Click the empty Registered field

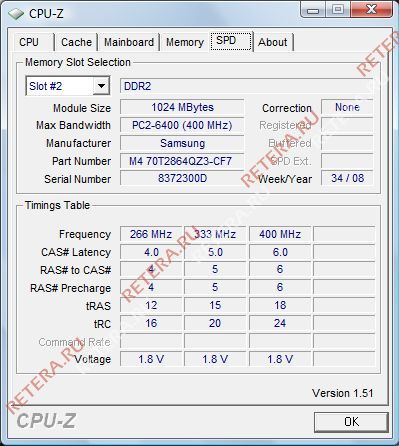point(347,125)
